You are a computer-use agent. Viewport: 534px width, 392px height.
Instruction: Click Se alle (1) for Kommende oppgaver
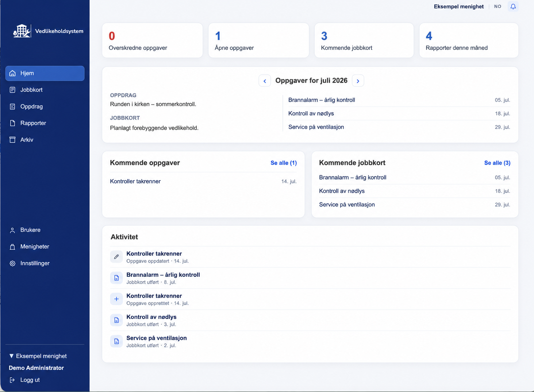(284, 163)
